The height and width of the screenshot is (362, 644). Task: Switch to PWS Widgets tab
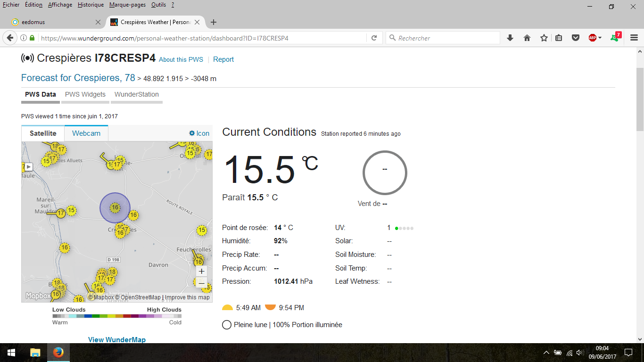[85, 94]
